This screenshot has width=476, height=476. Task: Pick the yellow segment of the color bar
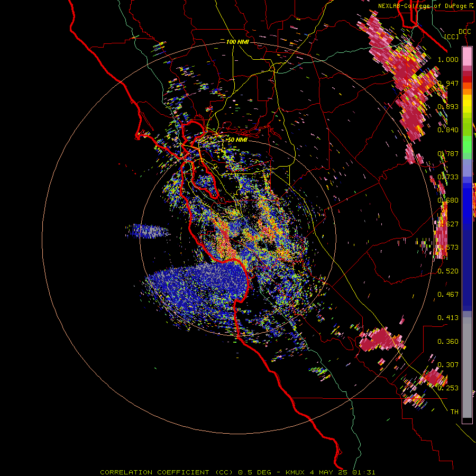467,104
